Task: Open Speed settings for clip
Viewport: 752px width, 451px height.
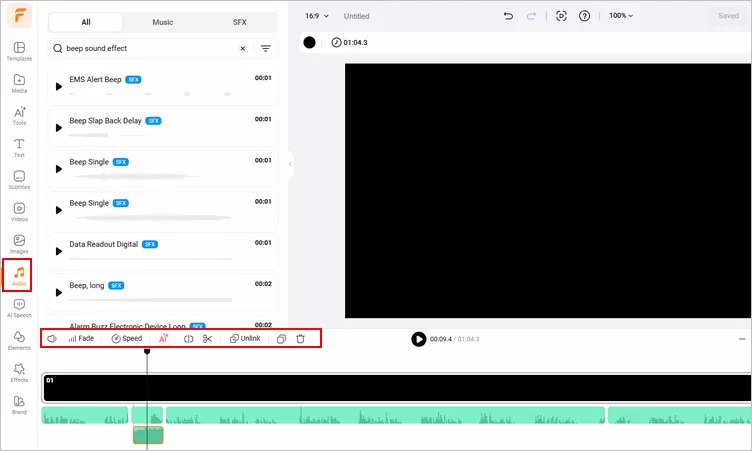Action: click(x=127, y=338)
